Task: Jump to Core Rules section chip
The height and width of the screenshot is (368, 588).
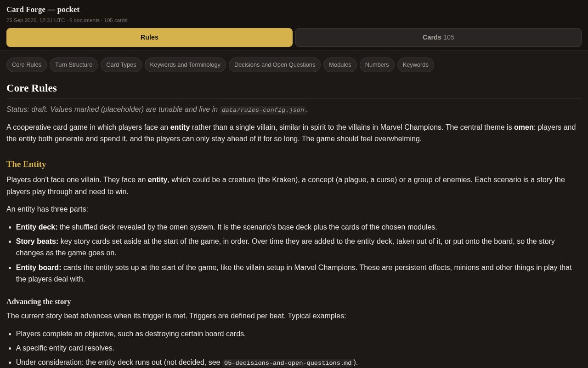Action: 27,65
